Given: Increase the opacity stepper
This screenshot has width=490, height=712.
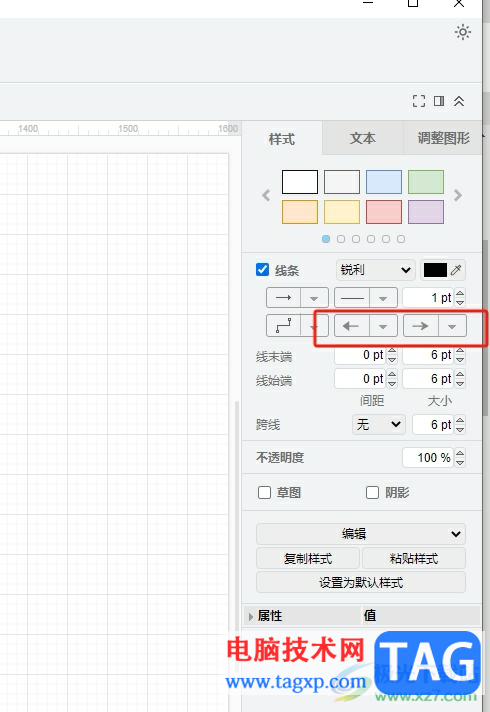Looking at the screenshot, I should pyautogui.click(x=460, y=453).
